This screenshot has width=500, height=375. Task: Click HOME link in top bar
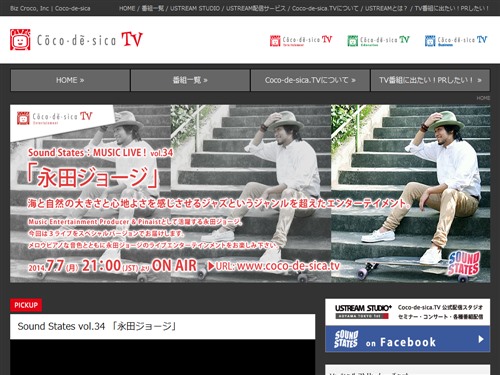tap(127, 8)
